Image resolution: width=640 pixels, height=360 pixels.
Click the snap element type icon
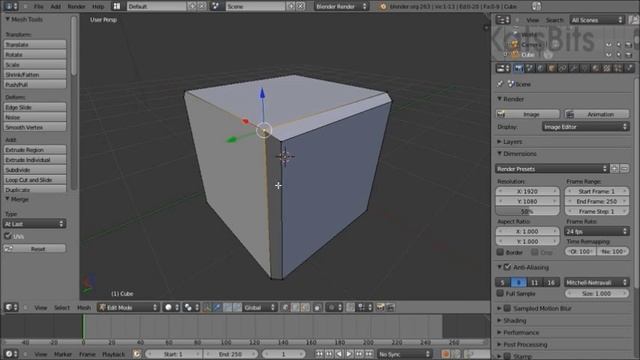364,307
